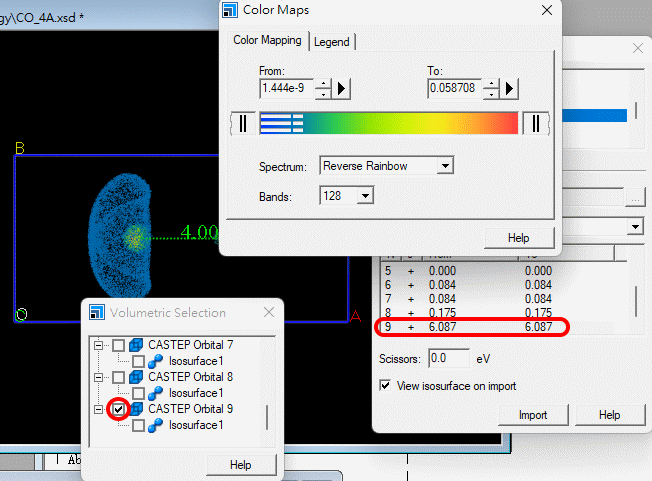Uncheck the CASTEP Orbital 9 checkbox

pos(118,409)
